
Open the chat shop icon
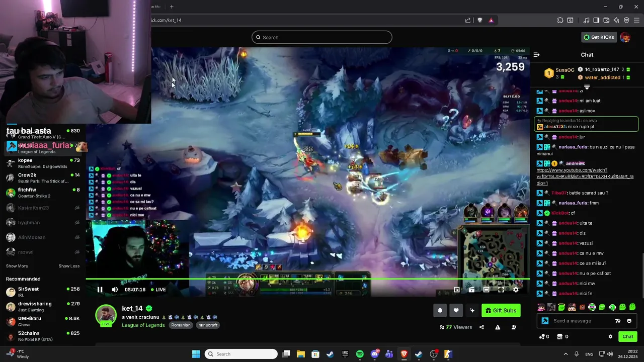(x=559, y=337)
